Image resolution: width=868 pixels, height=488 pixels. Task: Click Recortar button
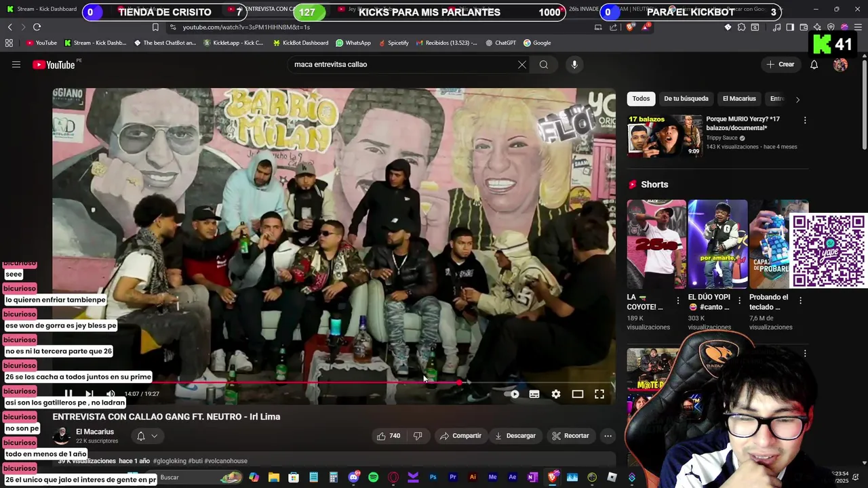point(570,436)
